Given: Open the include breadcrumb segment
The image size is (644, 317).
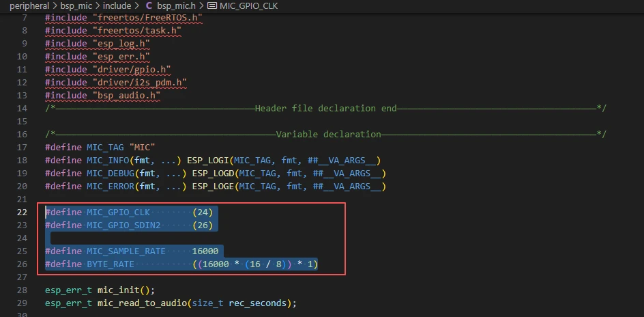Looking at the screenshot, I should 117,5.
